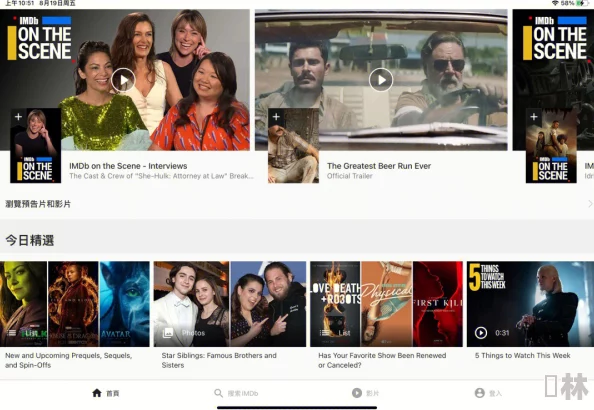Open the 登入 sign-in tab
The image size is (594, 410).
tap(488, 393)
